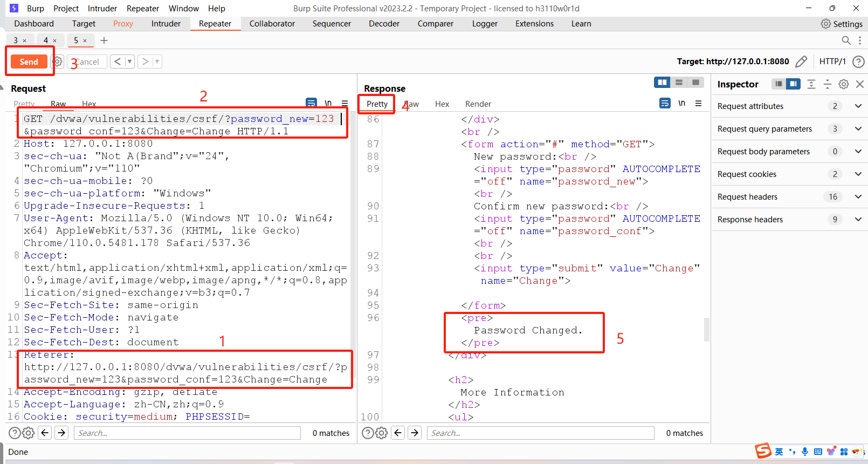Viewport: 868px width, 464px height.
Task: Close Repeater tab 5
Action: click(x=85, y=40)
